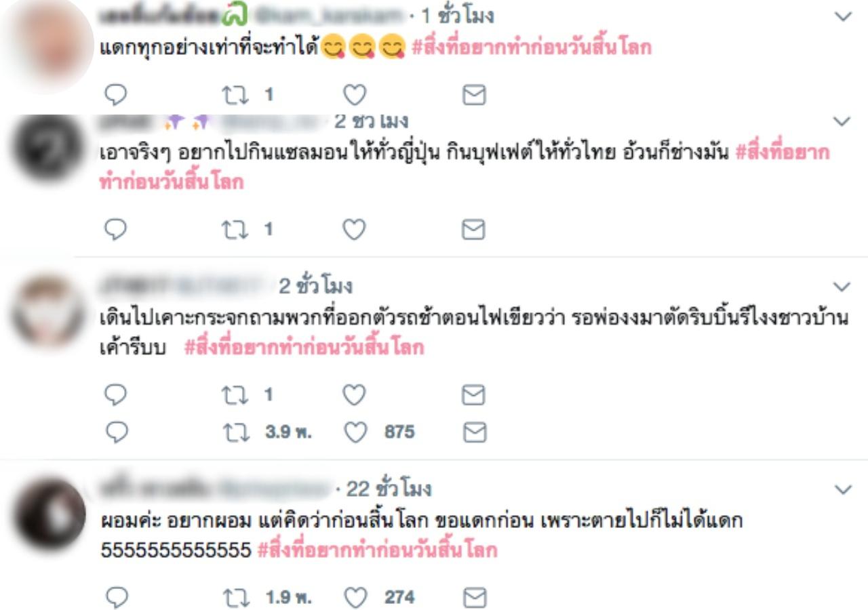Expand options chevron on the 1 ชั่วโมง tweet

(x=842, y=16)
